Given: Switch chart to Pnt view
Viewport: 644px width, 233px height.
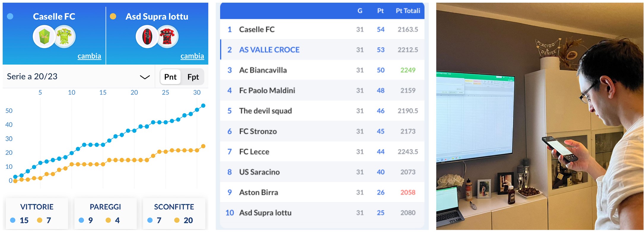Looking at the screenshot, I should point(170,77).
